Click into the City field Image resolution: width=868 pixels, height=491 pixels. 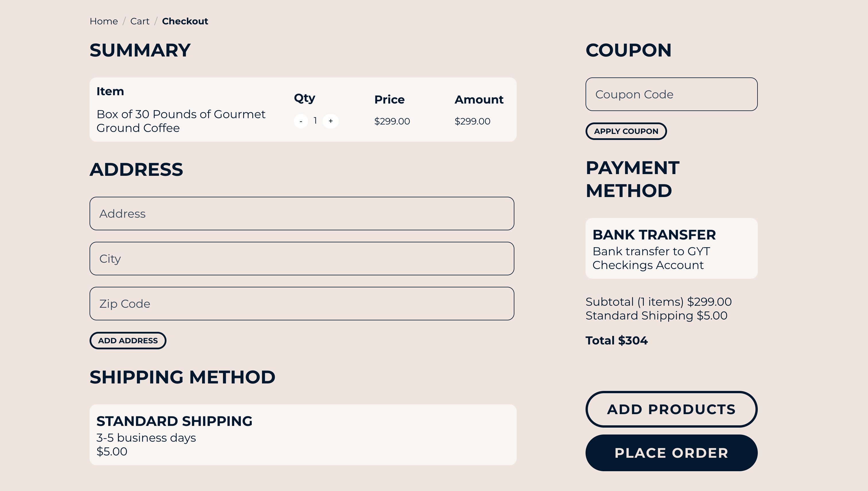coord(302,259)
